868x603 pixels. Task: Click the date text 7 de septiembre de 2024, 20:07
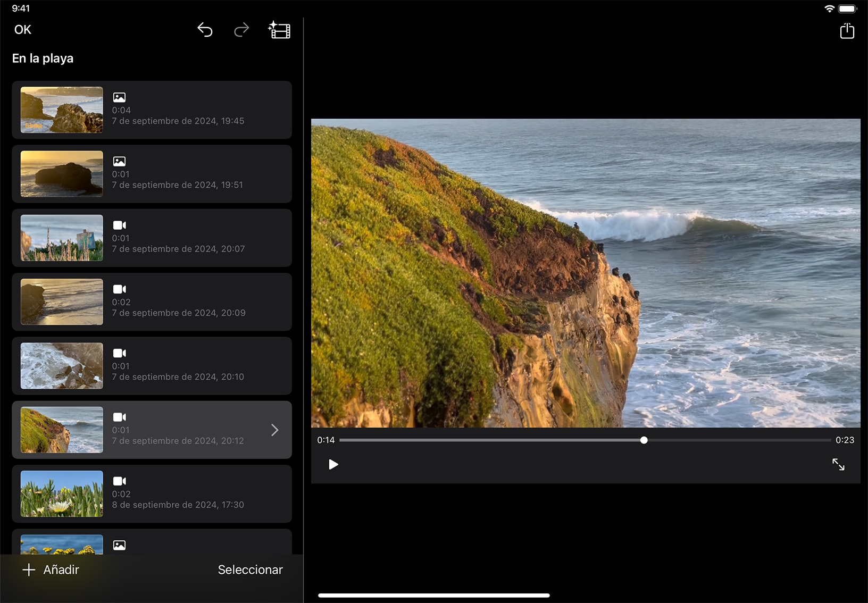[x=178, y=249]
